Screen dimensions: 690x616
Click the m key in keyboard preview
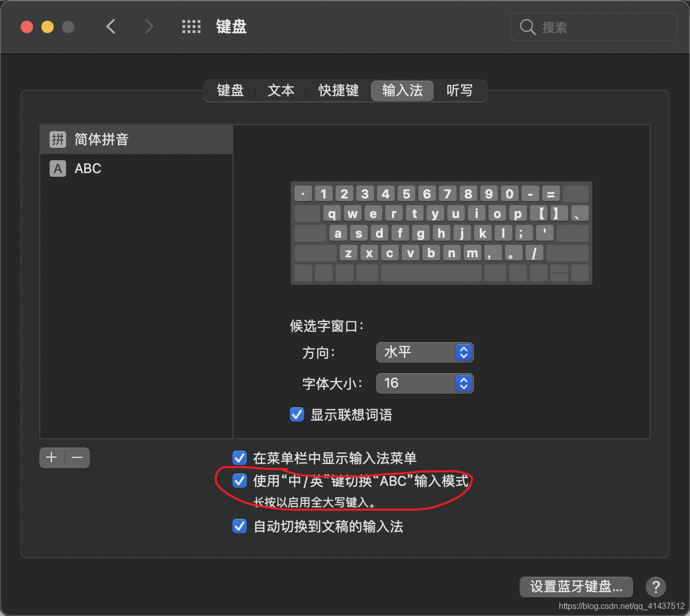[x=473, y=253]
